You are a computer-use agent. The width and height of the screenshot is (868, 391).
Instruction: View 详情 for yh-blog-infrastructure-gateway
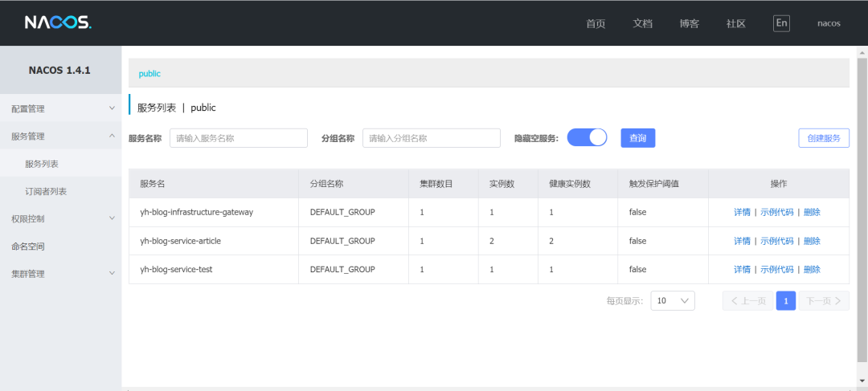point(742,213)
